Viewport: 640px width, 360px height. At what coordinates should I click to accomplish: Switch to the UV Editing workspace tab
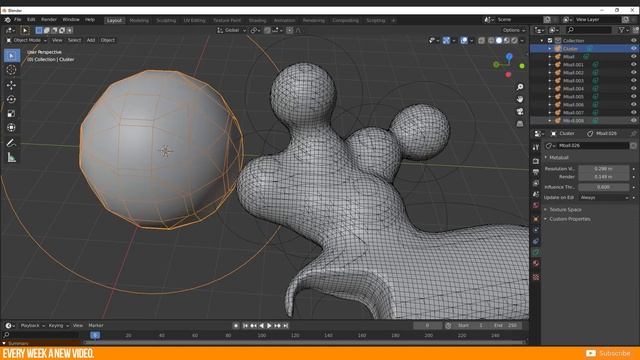(194, 20)
